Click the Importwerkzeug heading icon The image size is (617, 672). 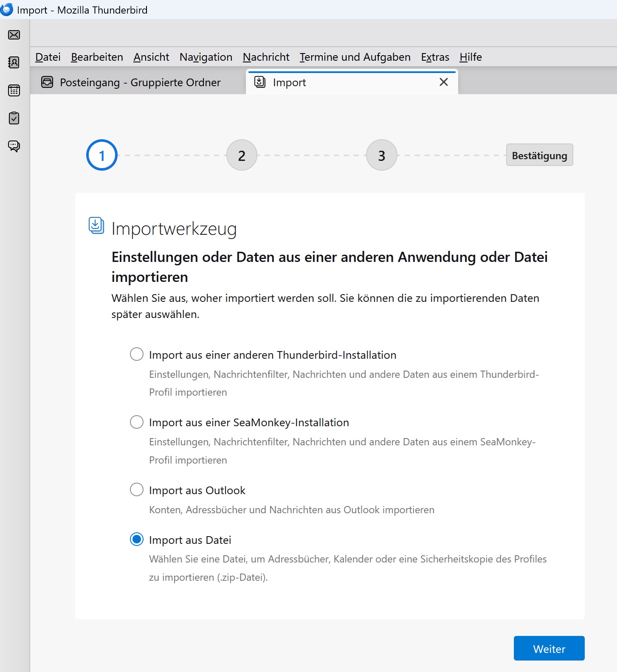(x=96, y=225)
